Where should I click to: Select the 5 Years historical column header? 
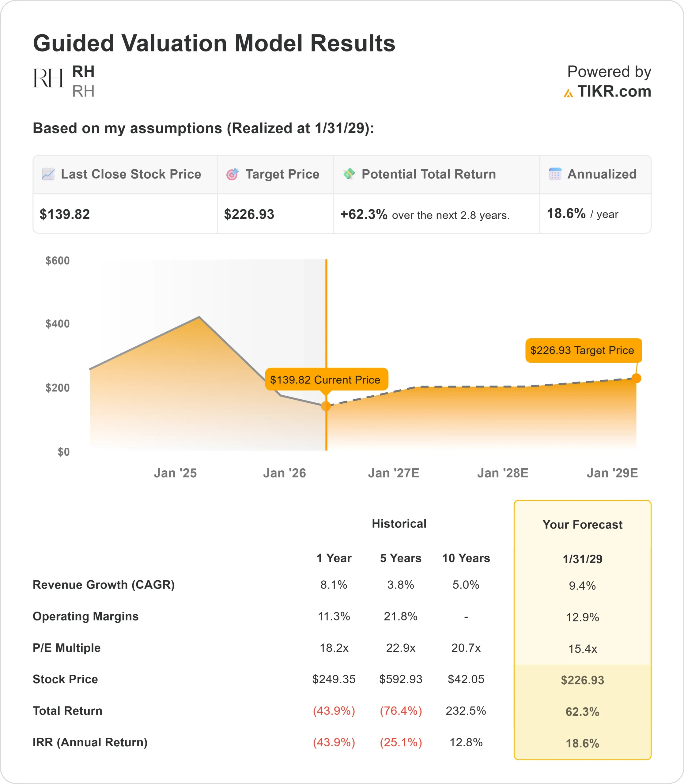pyautogui.click(x=400, y=558)
